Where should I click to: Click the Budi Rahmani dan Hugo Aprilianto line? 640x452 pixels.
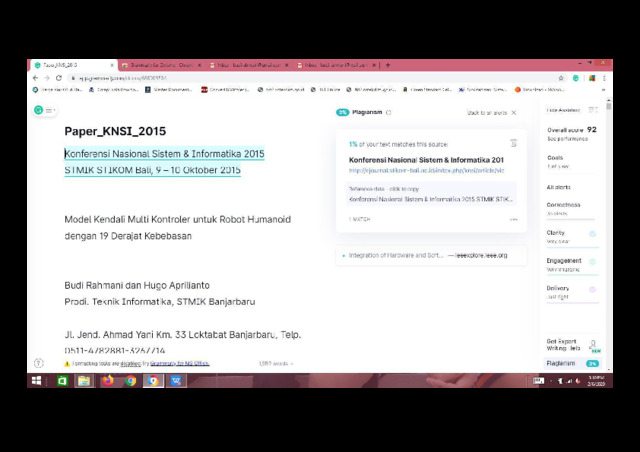pyautogui.click(x=137, y=285)
